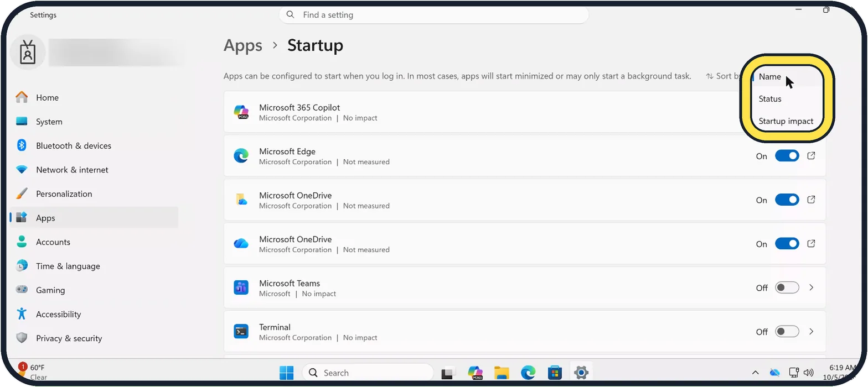
Task: Click the taskbar Search box
Action: point(368,373)
